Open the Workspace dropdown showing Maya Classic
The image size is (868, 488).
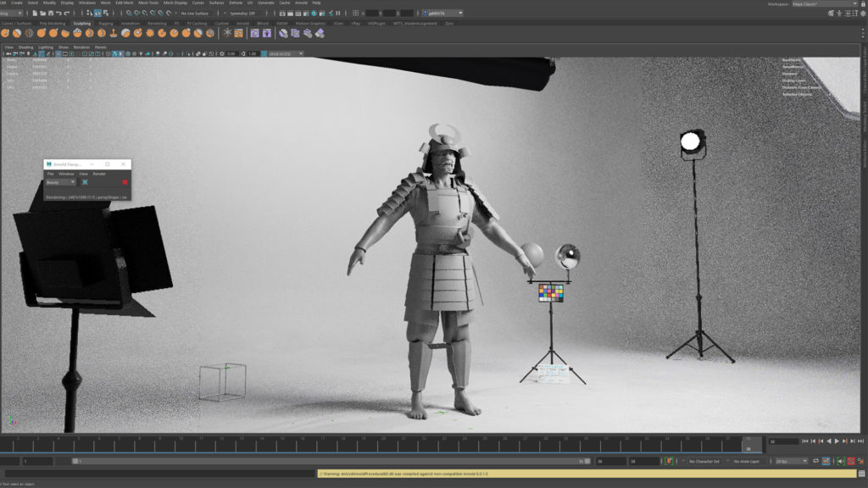[x=822, y=3]
